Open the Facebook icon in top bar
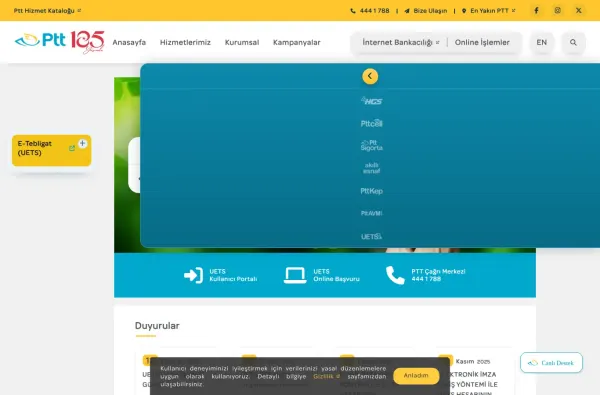 536,11
